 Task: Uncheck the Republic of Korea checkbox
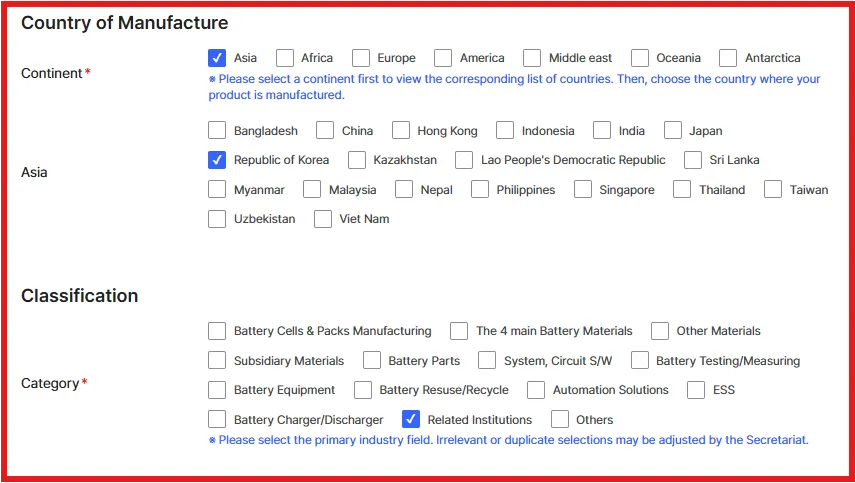click(217, 160)
